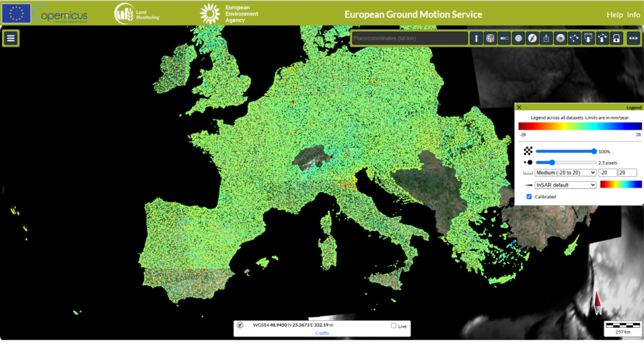Click the Legend title text
This screenshot has width=644, height=348.
634,107
